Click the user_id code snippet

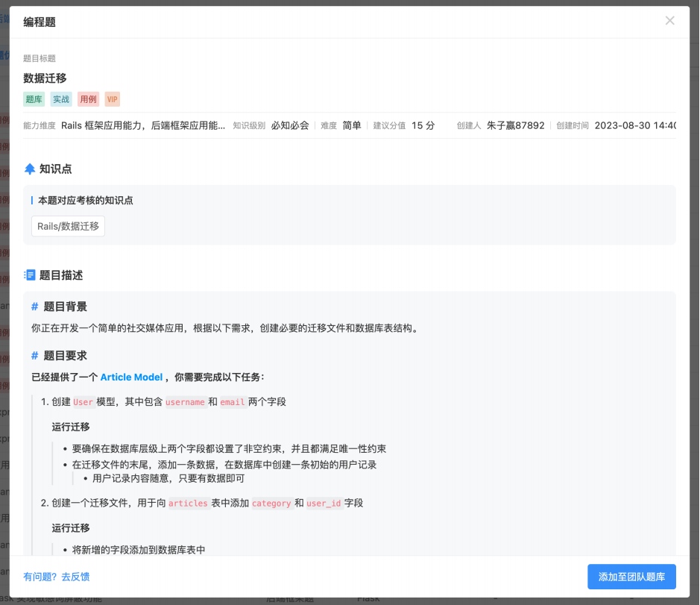tap(324, 503)
